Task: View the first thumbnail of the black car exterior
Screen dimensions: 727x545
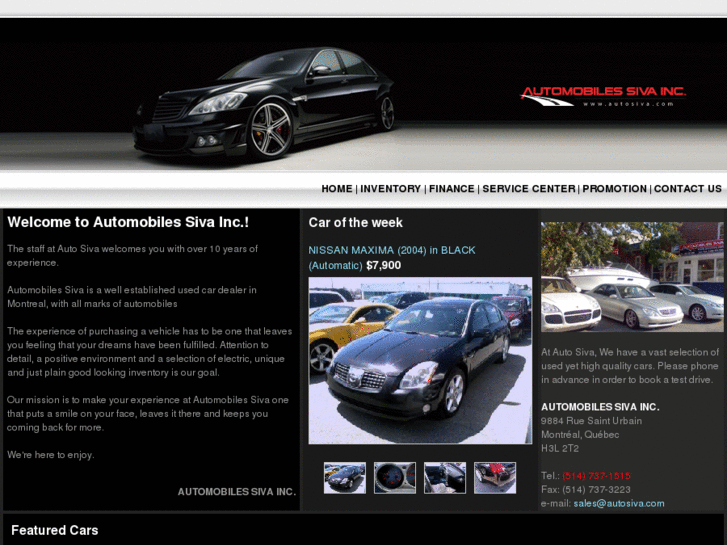Action: coord(344,478)
